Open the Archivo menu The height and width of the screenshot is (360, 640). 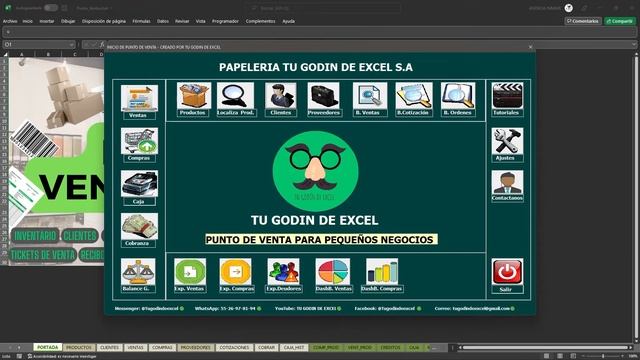coord(10,21)
